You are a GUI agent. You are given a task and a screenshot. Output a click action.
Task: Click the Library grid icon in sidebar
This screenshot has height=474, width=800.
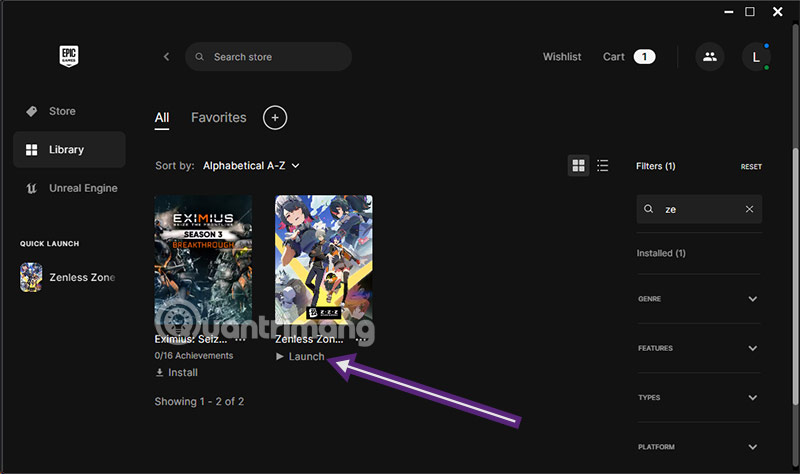click(32, 149)
